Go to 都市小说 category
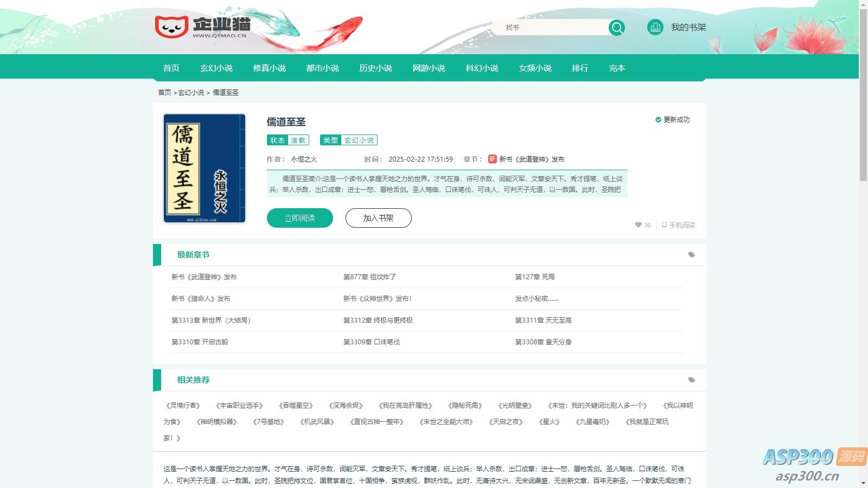The width and height of the screenshot is (868, 488). tap(323, 68)
